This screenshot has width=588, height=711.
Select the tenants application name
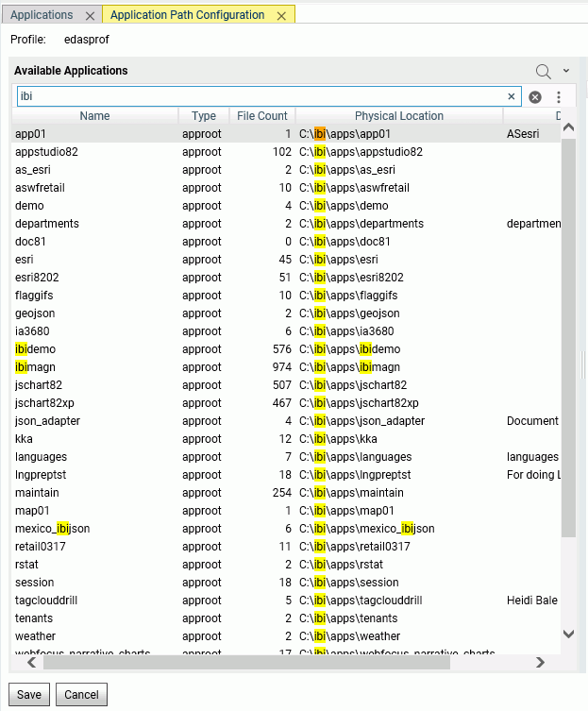(x=34, y=618)
